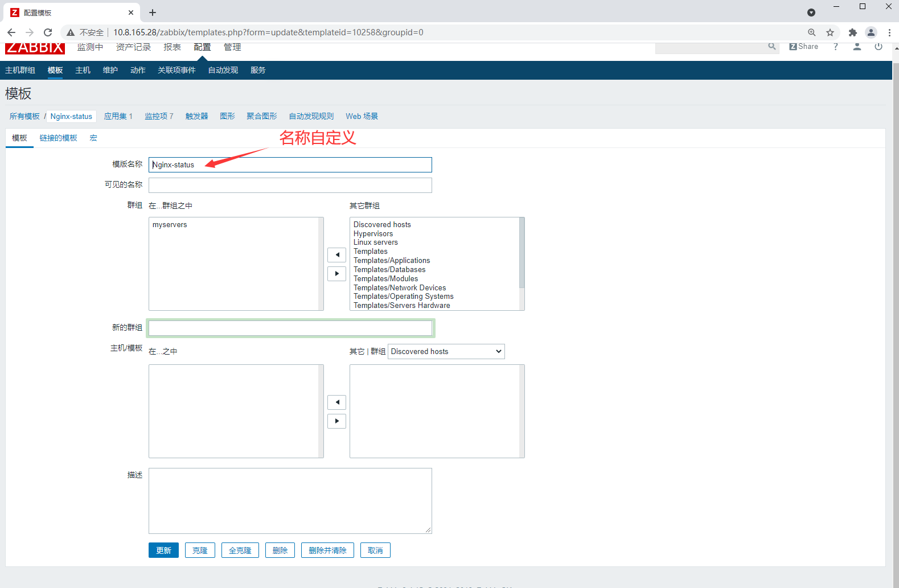Click the 更新 button
This screenshot has width=899, height=588.
tap(164, 550)
